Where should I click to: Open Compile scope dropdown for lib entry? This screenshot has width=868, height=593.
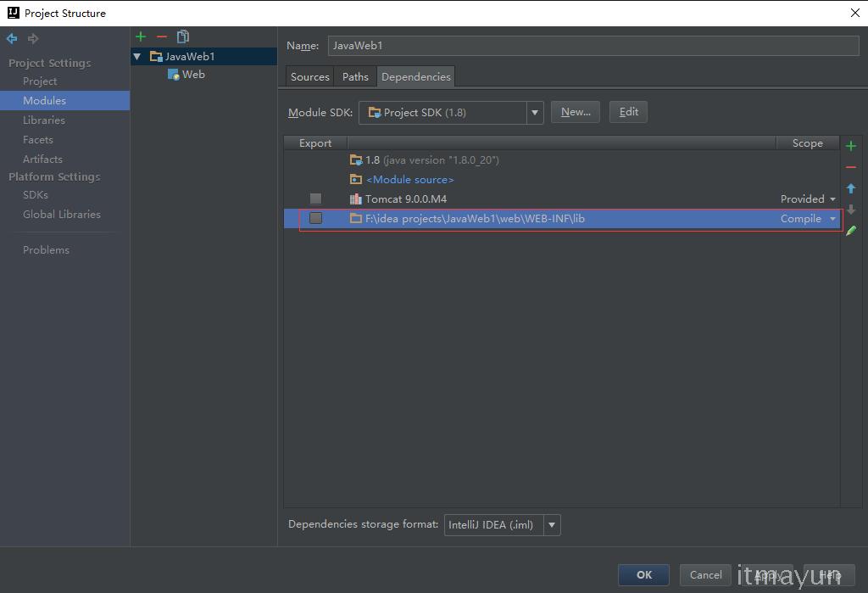click(x=832, y=219)
